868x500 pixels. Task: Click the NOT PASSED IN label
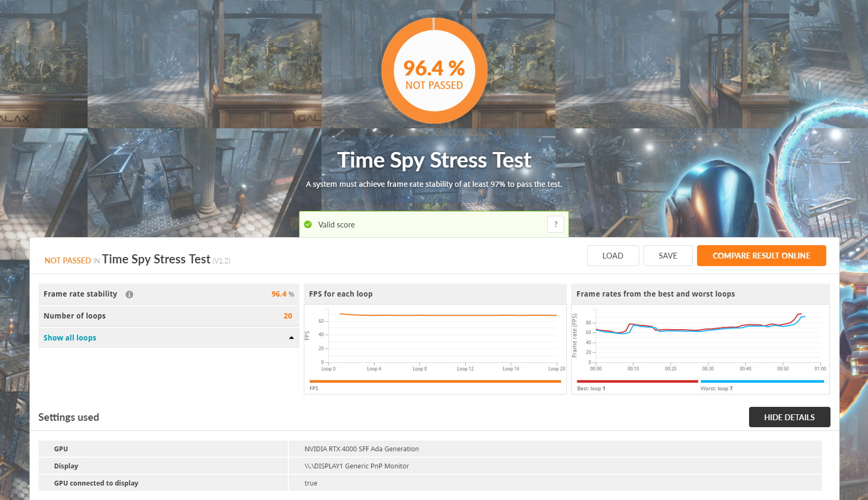pyautogui.click(x=72, y=261)
